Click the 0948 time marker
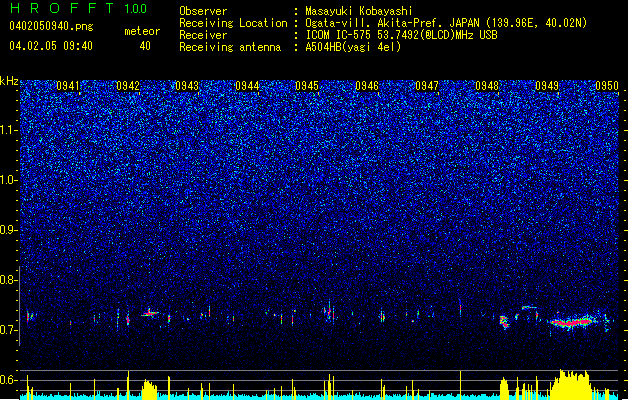The width and height of the screenshot is (629, 400). coord(487,86)
